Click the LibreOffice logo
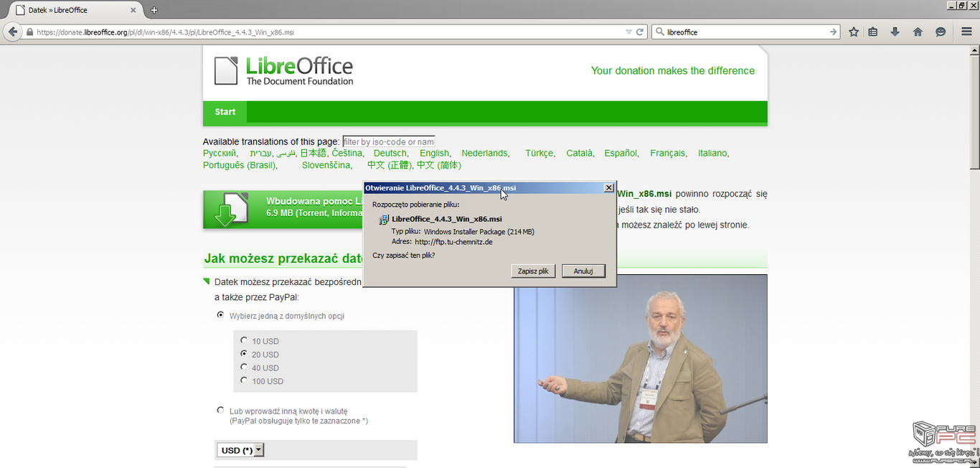The height and width of the screenshot is (468, 980). pos(284,71)
